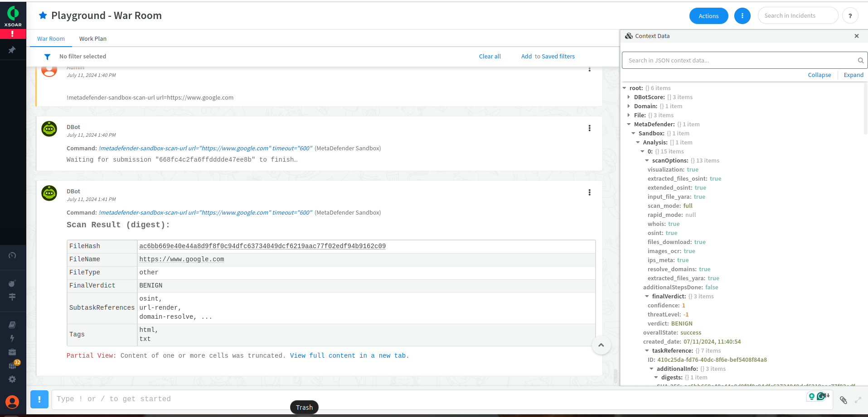Toggle the favorite star next to Playground
Viewport: 868px width, 417px height.
click(x=43, y=15)
